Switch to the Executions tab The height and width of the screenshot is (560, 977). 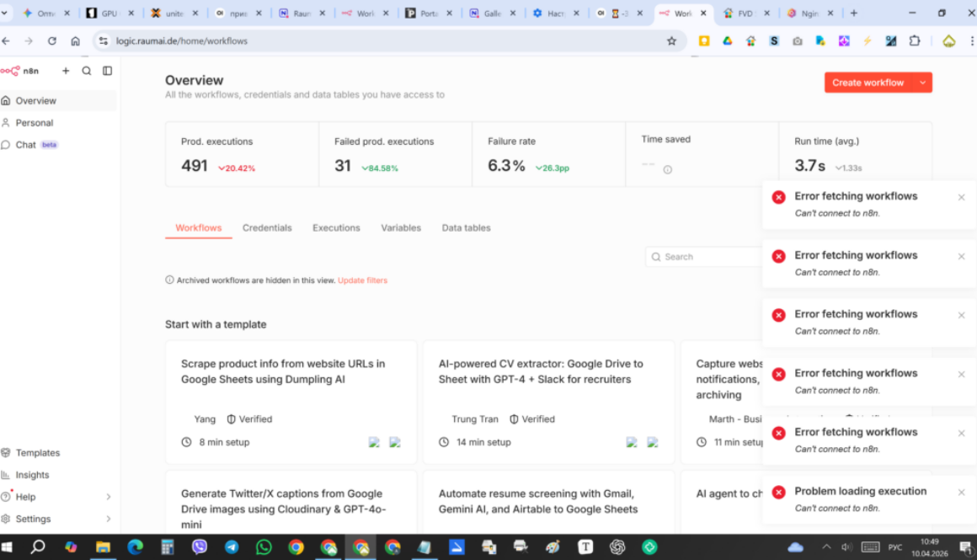(336, 228)
